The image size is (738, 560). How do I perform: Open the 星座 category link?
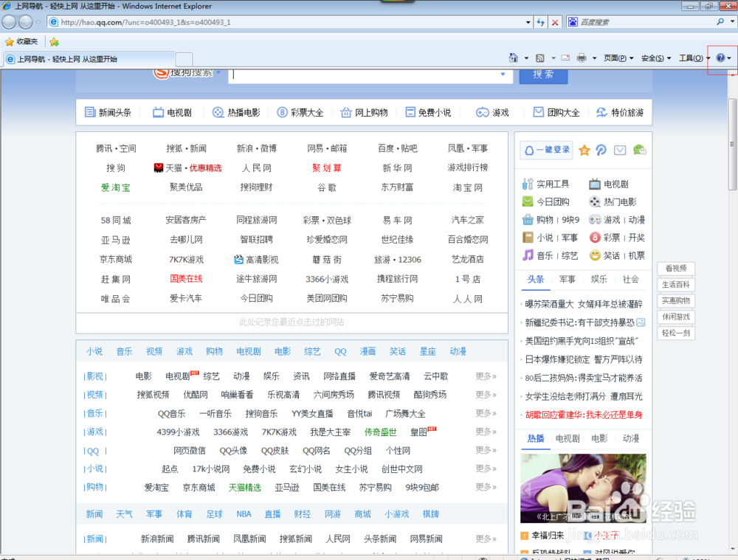(428, 351)
